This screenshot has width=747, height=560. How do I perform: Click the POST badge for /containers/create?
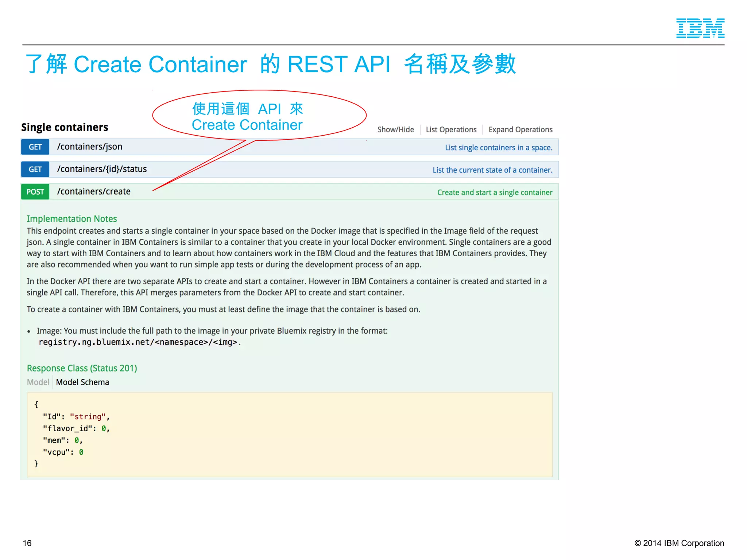pos(35,192)
